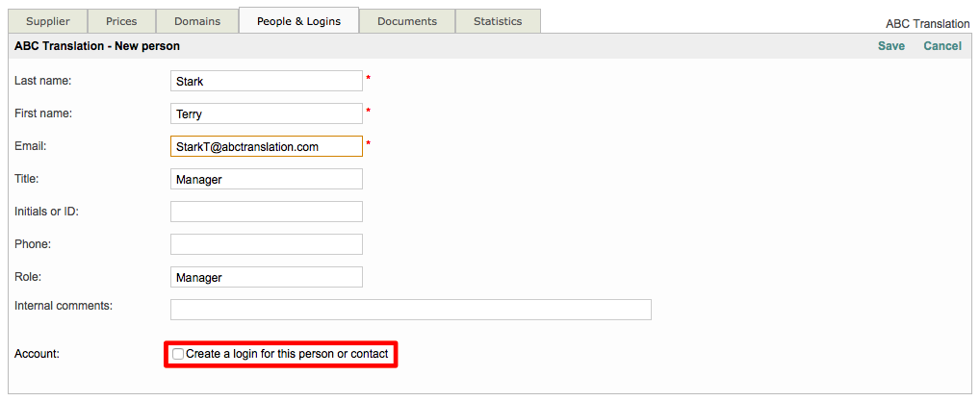Enable Create a login checkbox
This screenshot has height=401, width=980.
point(178,355)
